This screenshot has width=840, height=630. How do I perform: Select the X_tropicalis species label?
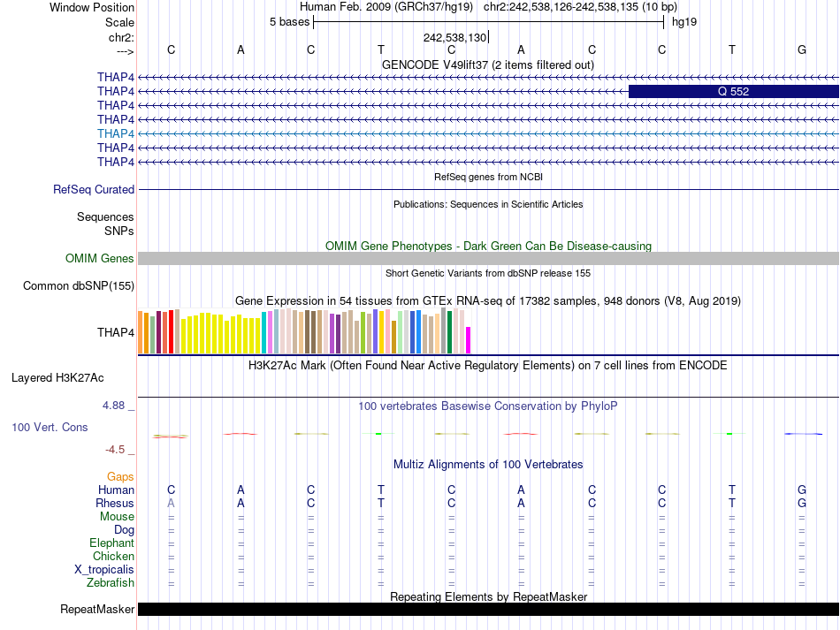tap(104, 569)
